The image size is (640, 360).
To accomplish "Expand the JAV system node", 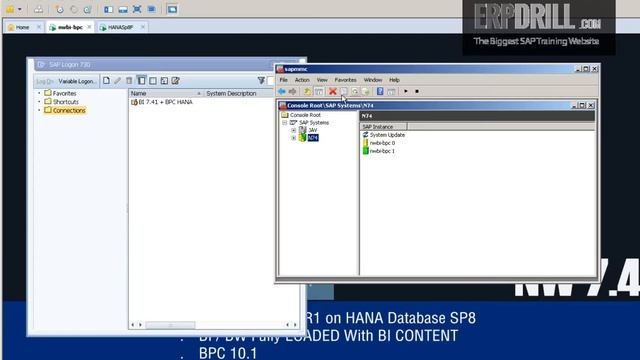I will (293, 130).
